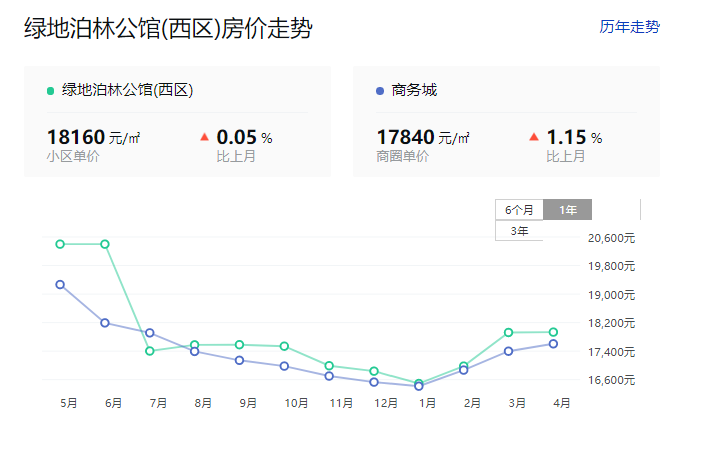Screen dimensions: 701x452
Task: Click the 17,400元 axis label
Action: [x=611, y=352]
